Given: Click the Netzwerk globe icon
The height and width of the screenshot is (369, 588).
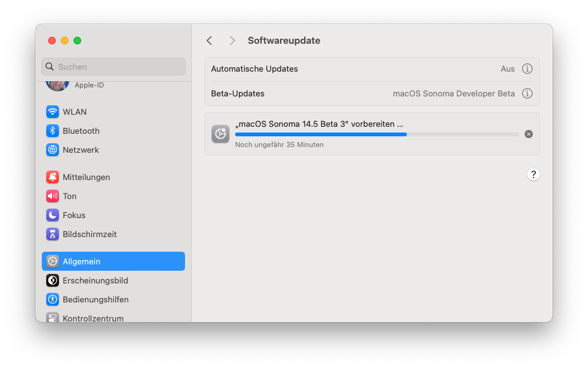Looking at the screenshot, I should click(x=53, y=150).
